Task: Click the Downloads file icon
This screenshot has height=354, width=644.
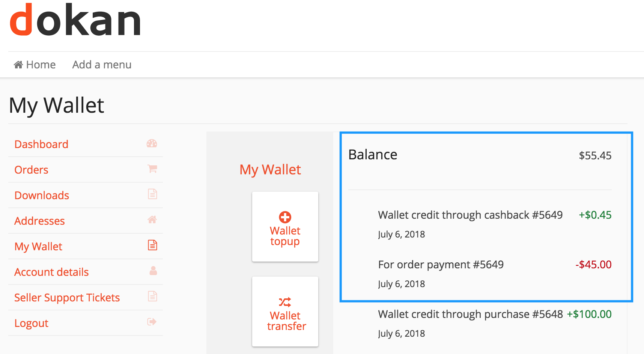Action: (x=152, y=194)
